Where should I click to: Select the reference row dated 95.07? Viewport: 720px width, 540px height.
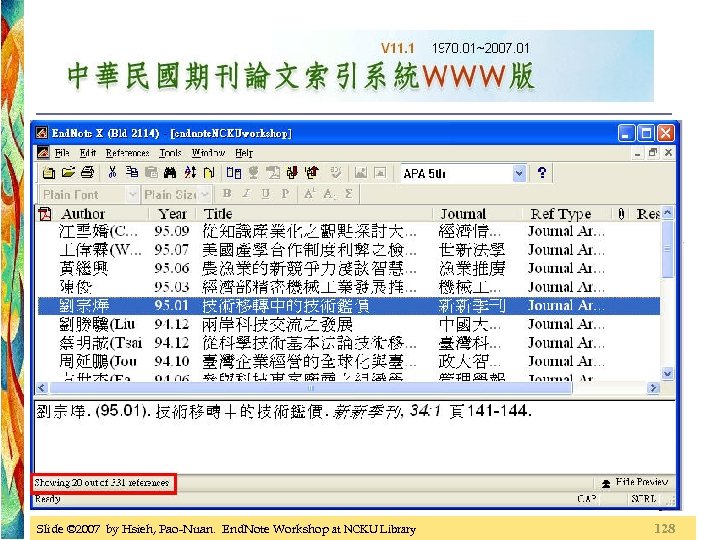point(349,250)
